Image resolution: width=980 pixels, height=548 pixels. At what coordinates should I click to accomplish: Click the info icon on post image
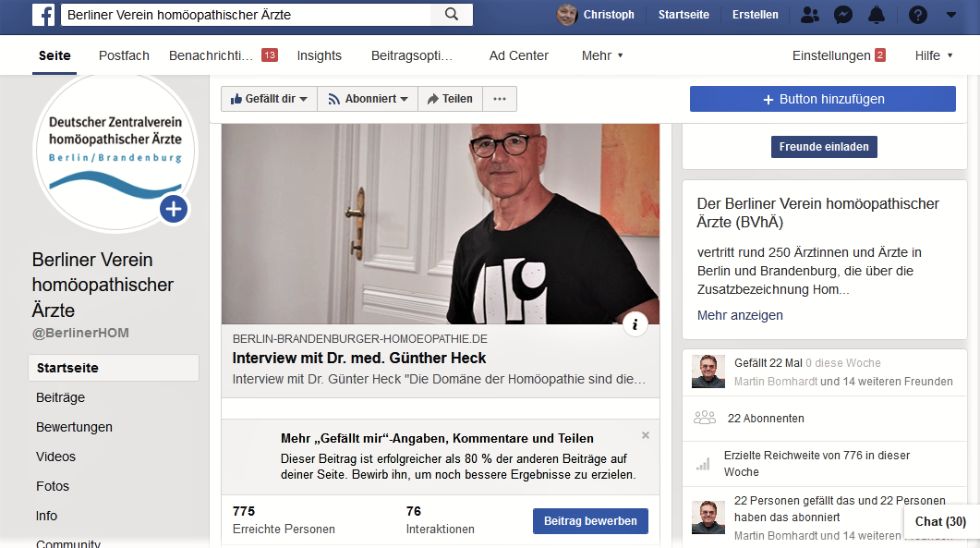[635, 324]
